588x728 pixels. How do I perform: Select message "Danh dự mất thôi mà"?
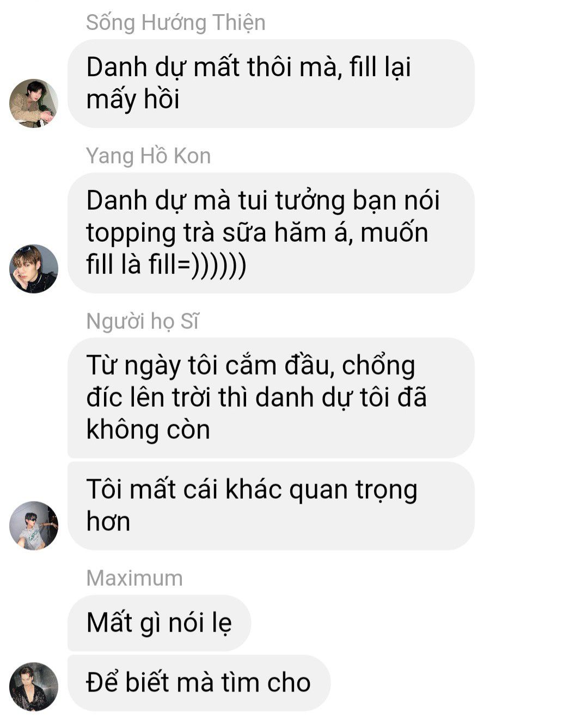[x=271, y=83]
